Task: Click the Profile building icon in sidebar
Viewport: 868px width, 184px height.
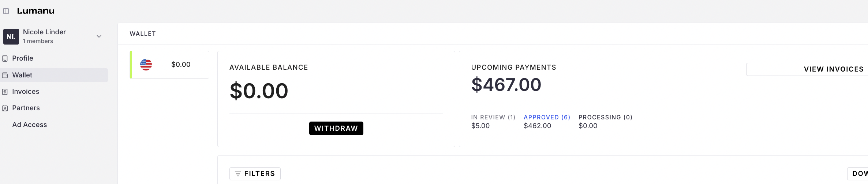Action: pos(5,58)
